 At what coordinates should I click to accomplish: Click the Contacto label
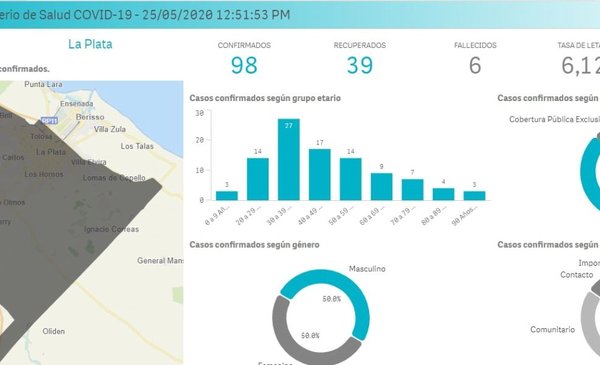577,275
